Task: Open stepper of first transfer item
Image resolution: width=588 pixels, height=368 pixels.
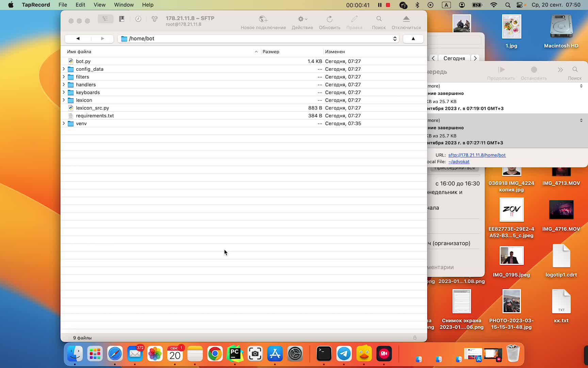Action: (581, 86)
